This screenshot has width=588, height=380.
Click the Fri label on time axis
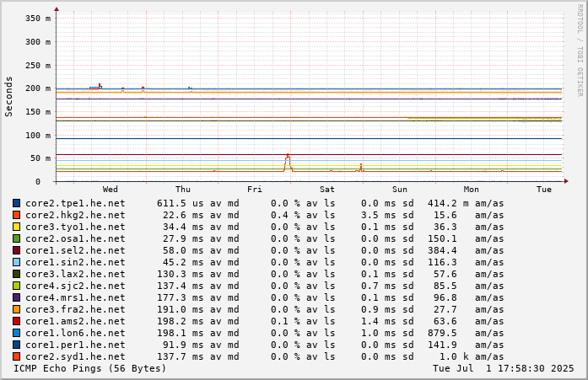[255, 190]
